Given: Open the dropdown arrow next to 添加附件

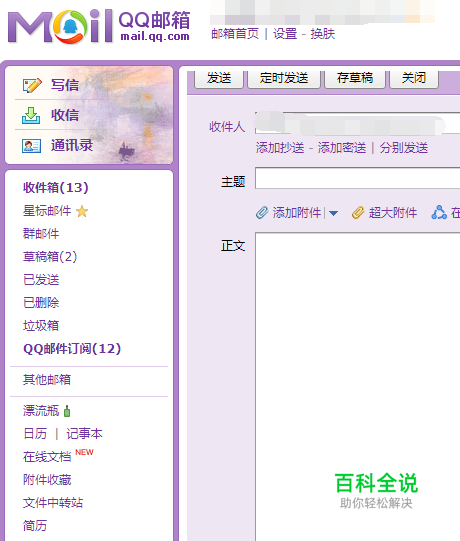Looking at the screenshot, I should [333, 213].
